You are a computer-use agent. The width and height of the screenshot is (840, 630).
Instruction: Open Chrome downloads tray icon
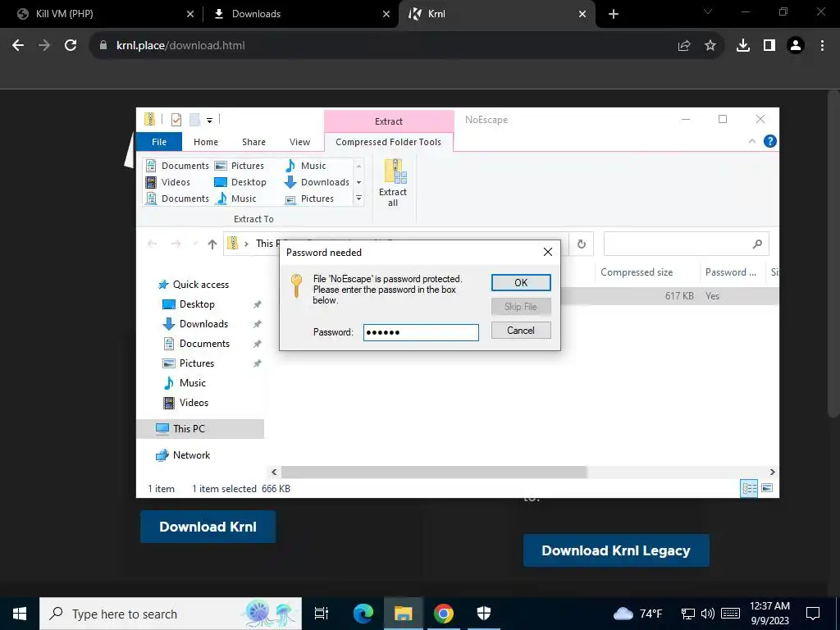pyautogui.click(x=743, y=46)
